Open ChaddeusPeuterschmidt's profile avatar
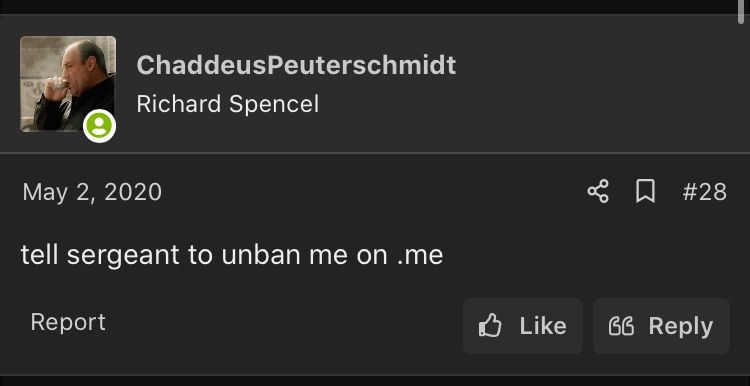 (68, 84)
